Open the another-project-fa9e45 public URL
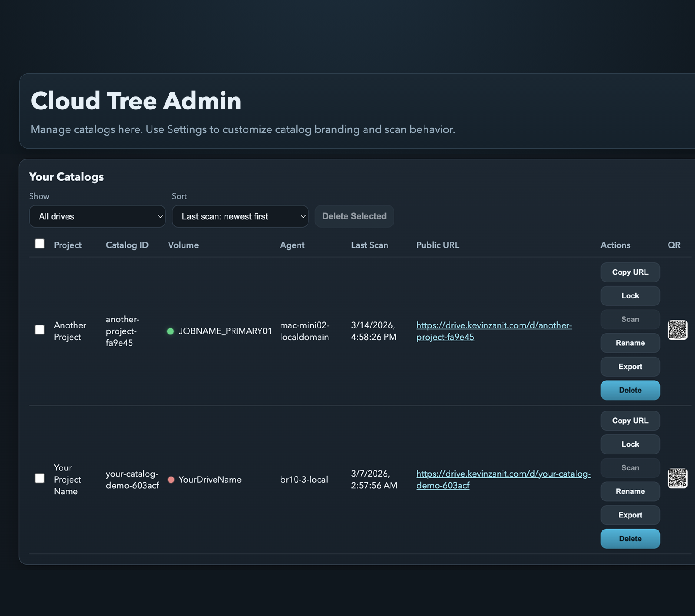Image resolution: width=695 pixels, height=616 pixels. (x=493, y=331)
